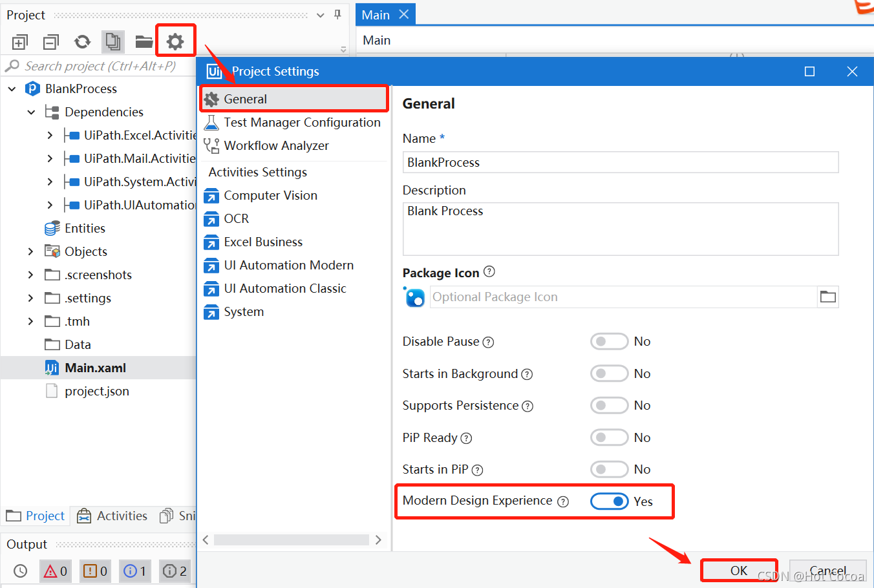Filter Output warnings count icon
The height and width of the screenshot is (588, 874).
(x=96, y=571)
